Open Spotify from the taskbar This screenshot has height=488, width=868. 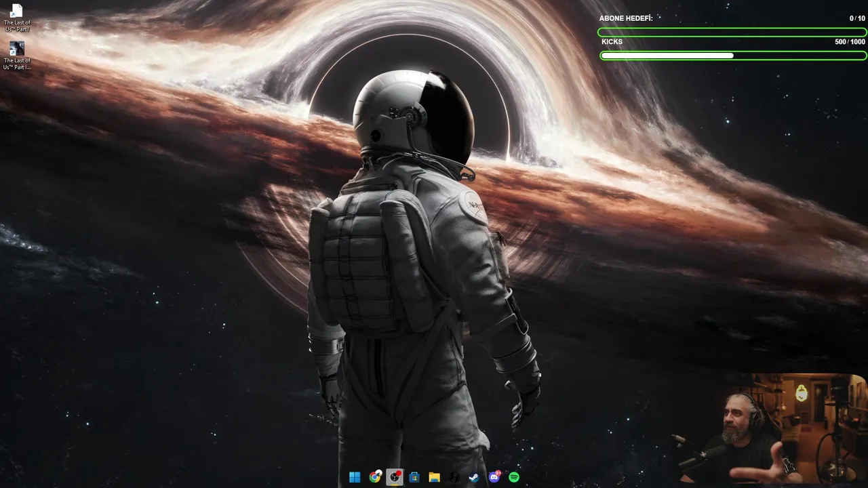point(514,477)
